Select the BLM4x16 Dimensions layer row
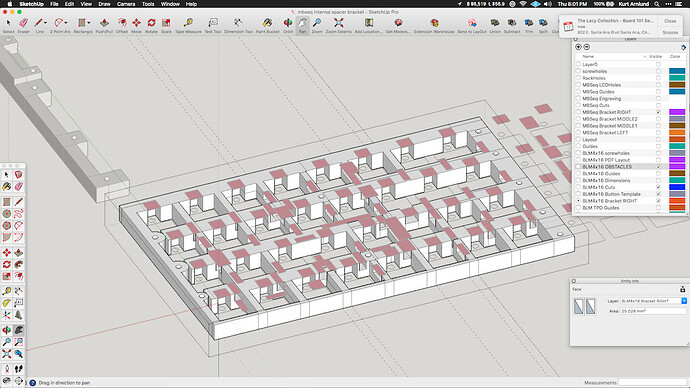Image resolution: width=690 pixels, height=388 pixels. click(629, 180)
